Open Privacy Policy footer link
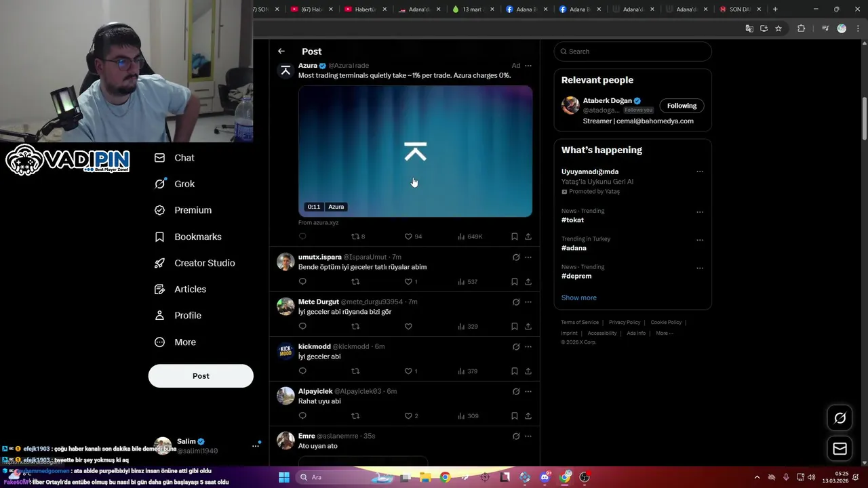Screen dimensions: 868x488 625,323
